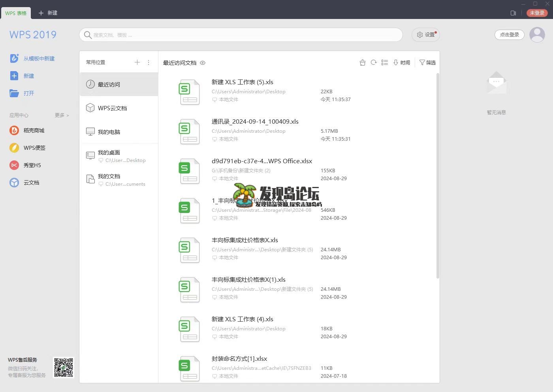Select WPS云文档 location
The image size is (553, 392).
119,108
